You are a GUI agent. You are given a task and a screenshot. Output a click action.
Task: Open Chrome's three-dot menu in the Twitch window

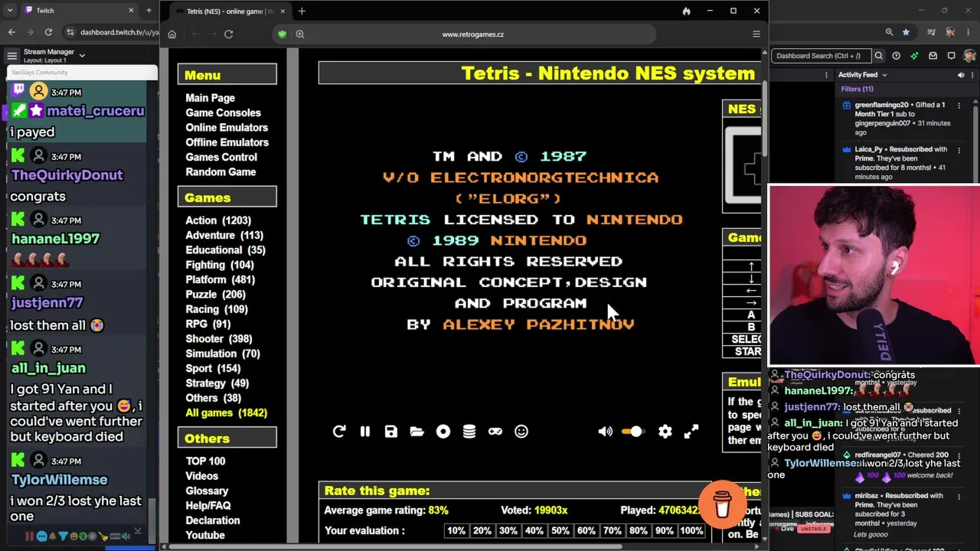(969, 32)
